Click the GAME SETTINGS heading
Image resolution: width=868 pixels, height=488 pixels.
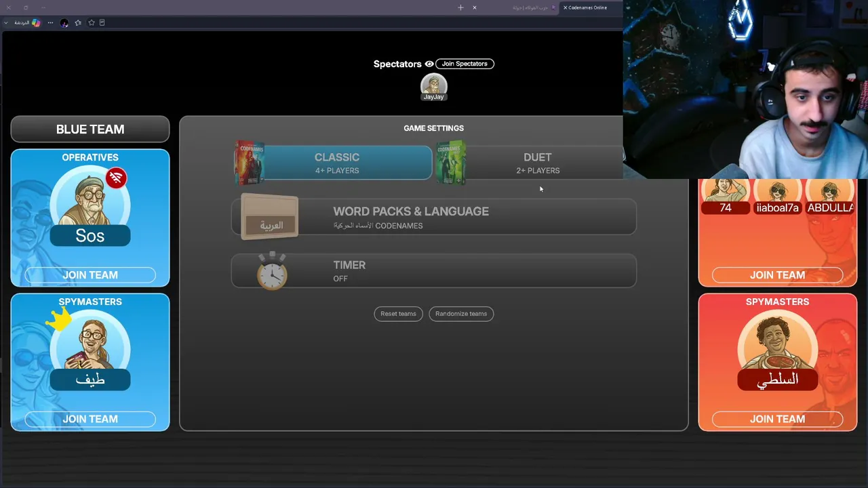click(434, 128)
